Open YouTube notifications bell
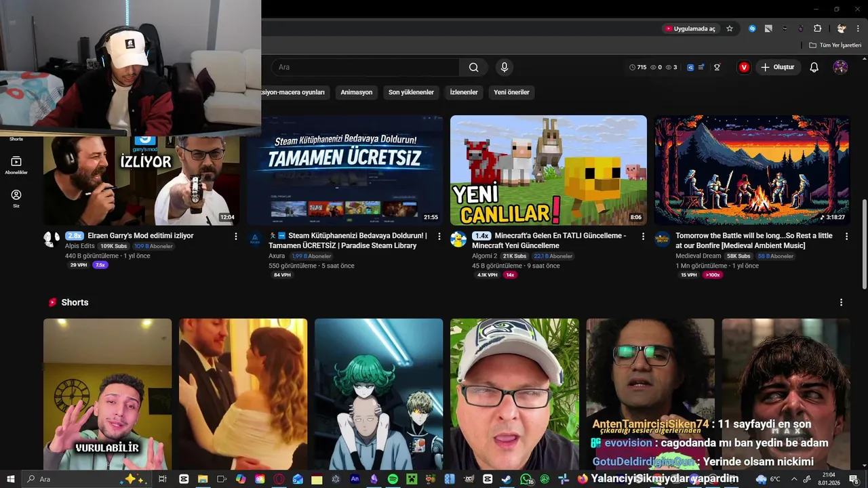The image size is (868, 488). tap(814, 67)
